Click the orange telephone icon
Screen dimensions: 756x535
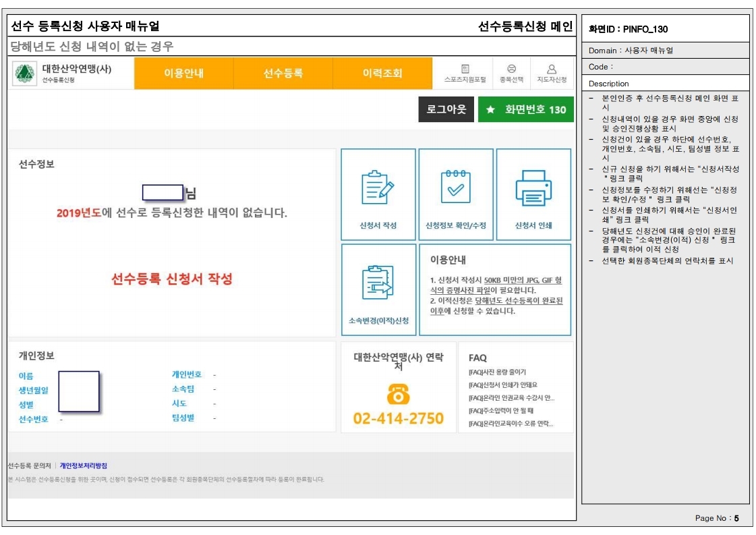coord(399,393)
